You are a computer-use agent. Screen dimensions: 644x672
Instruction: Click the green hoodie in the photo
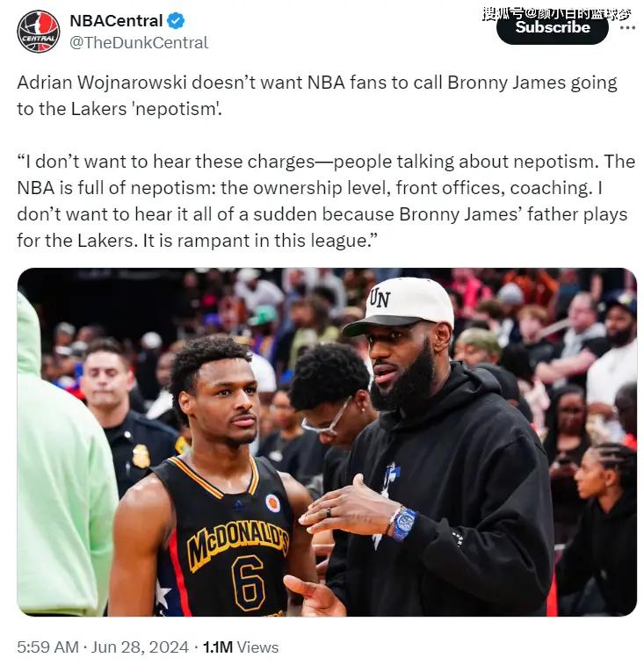point(64,463)
